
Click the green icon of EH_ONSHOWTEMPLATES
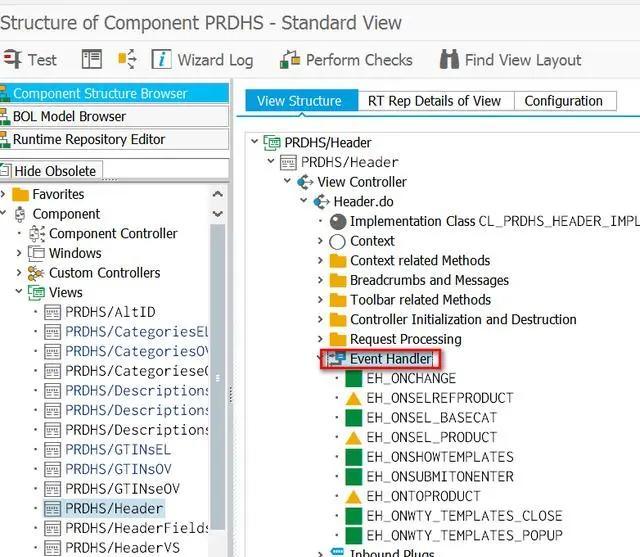pos(353,457)
